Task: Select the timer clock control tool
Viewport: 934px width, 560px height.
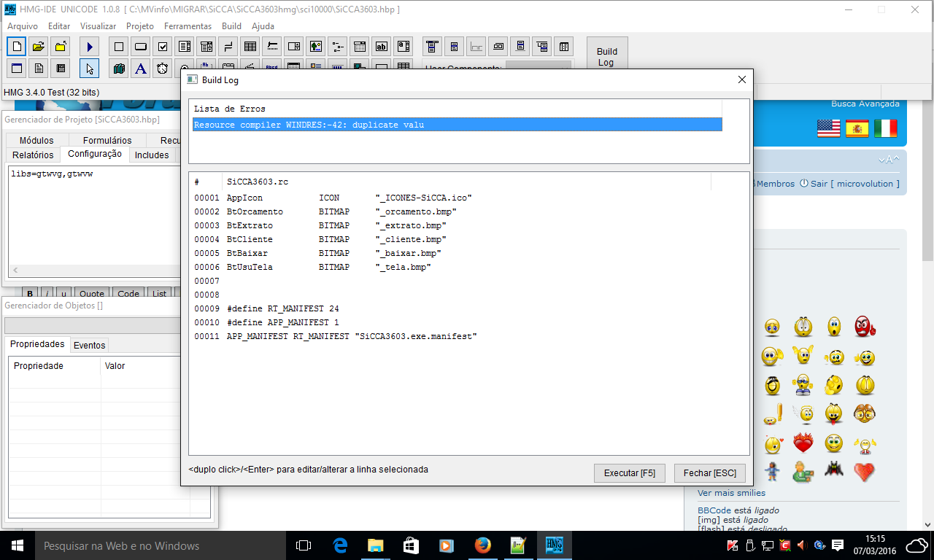Action: [x=163, y=69]
